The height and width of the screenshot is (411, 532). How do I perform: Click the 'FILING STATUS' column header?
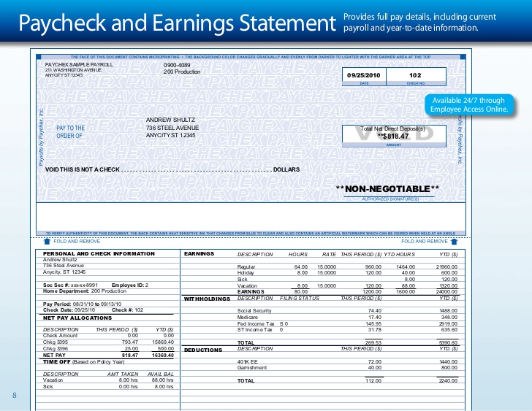coord(300,298)
